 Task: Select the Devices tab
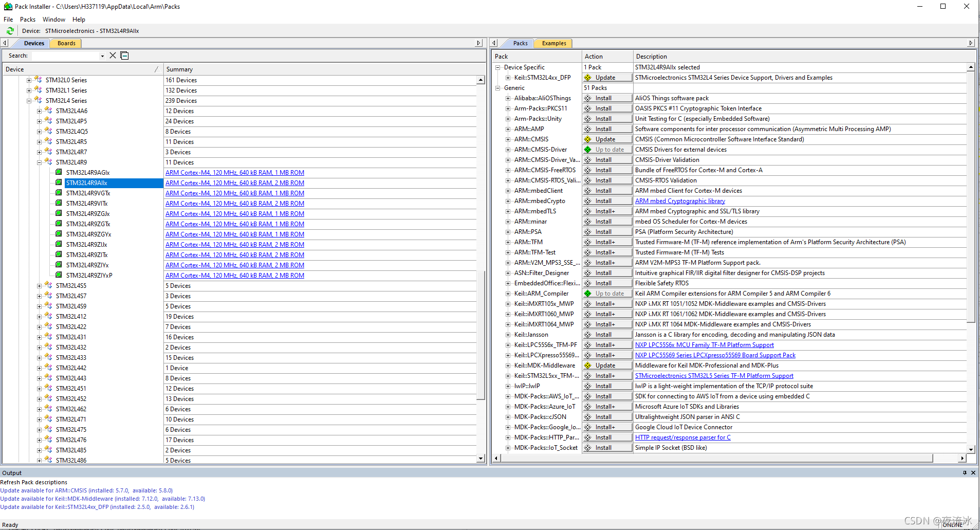(34, 43)
